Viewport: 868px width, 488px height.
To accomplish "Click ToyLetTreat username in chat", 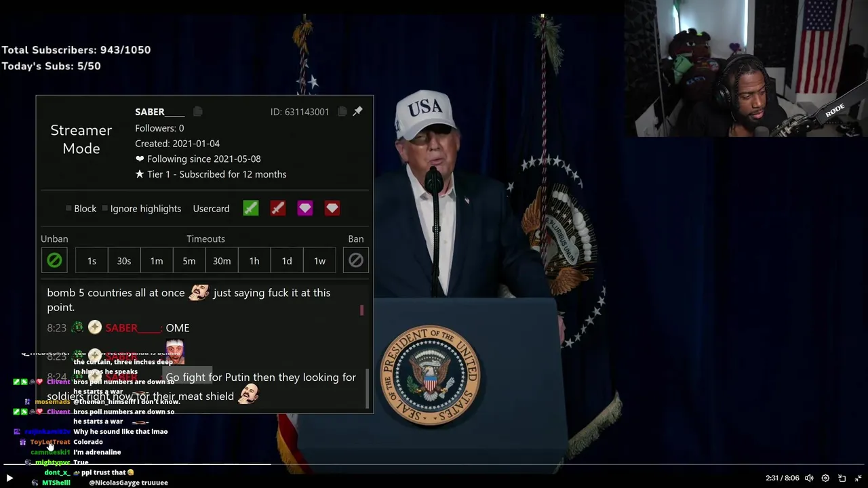I will coord(50,442).
